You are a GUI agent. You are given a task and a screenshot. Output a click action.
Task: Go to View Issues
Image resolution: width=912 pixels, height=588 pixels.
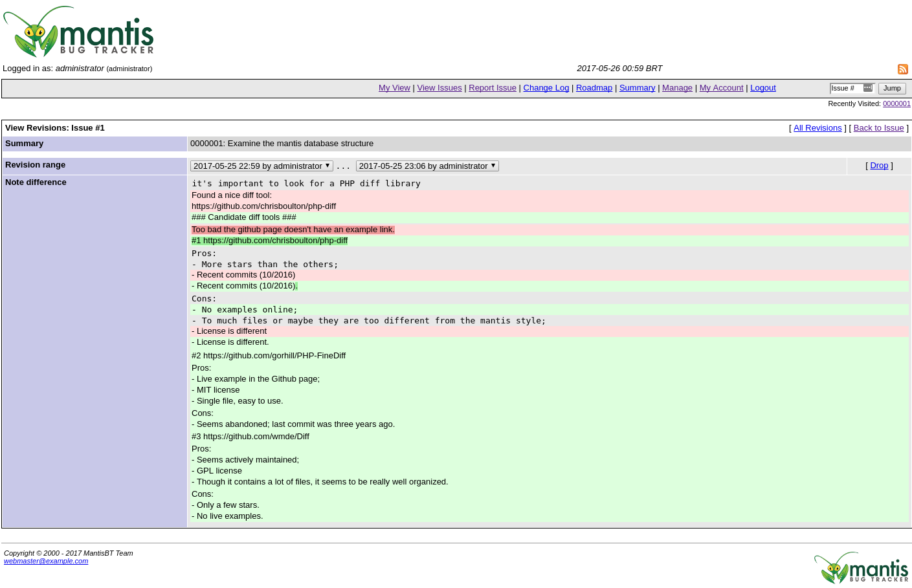click(439, 88)
